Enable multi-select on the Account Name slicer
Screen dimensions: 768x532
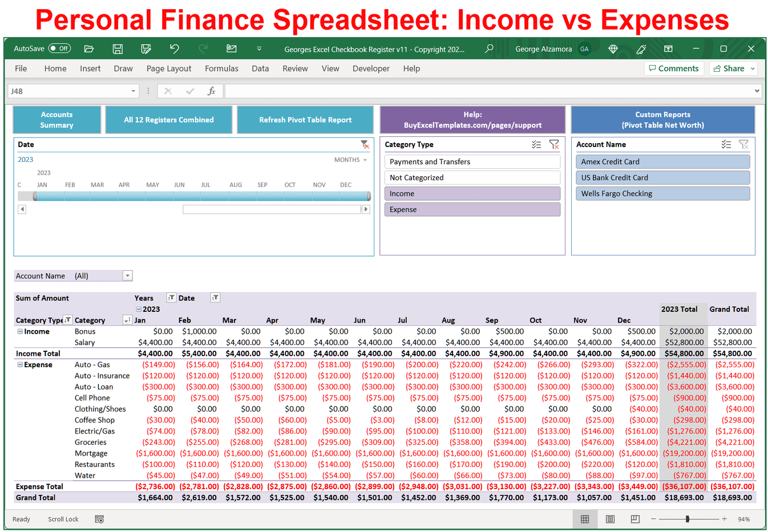(726, 144)
